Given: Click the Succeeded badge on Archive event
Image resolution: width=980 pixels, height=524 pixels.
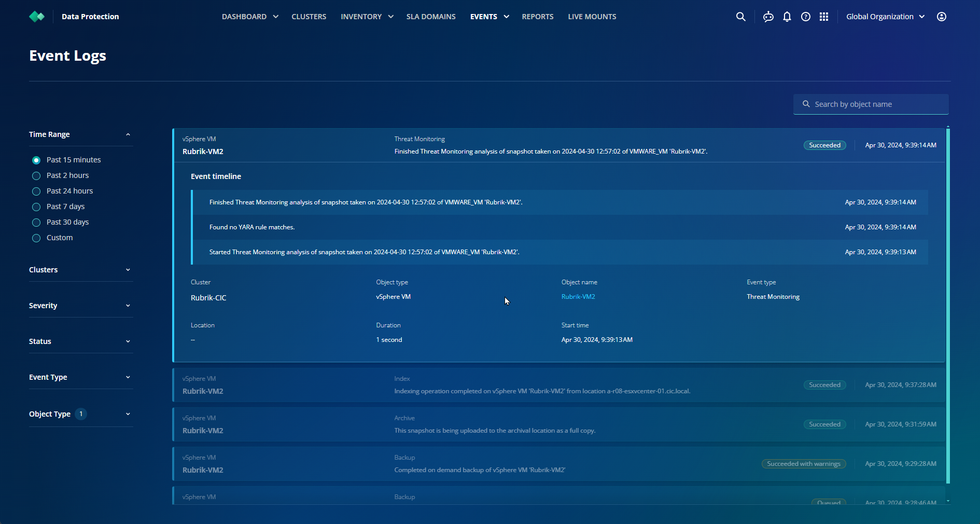Looking at the screenshot, I should click(825, 424).
